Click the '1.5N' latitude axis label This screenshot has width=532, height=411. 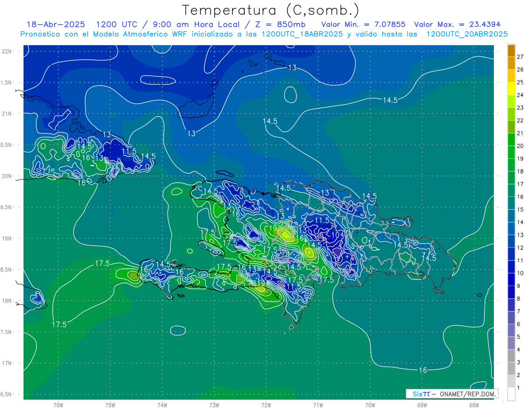tap(7, 82)
